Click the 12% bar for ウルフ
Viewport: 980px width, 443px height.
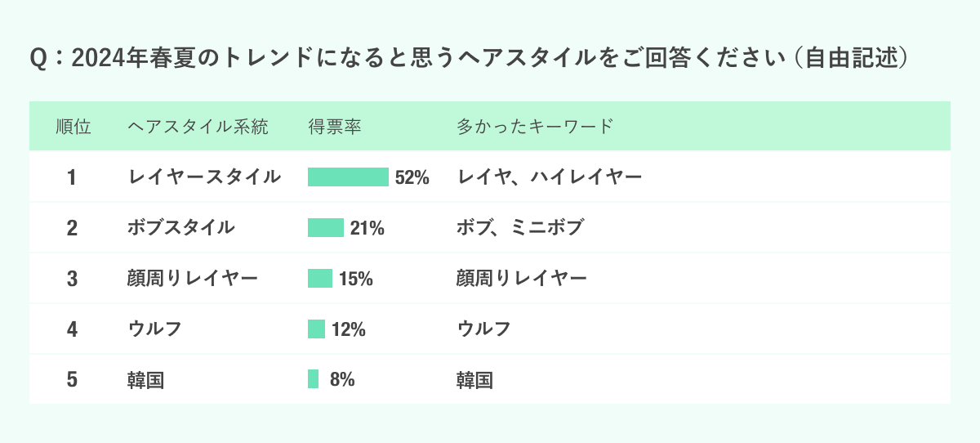coord(317,329)
